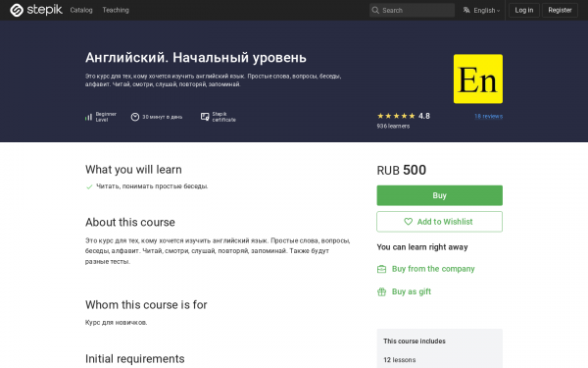This screenshot has width=588, height=368.
Task: Click the Log in button
Action: [x=524, y=10]
